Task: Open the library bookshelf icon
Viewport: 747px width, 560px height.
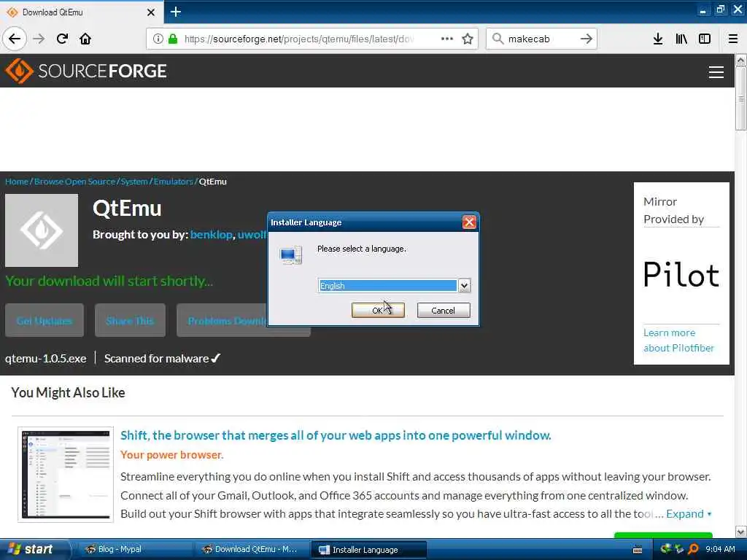Action: click(681, 39)
